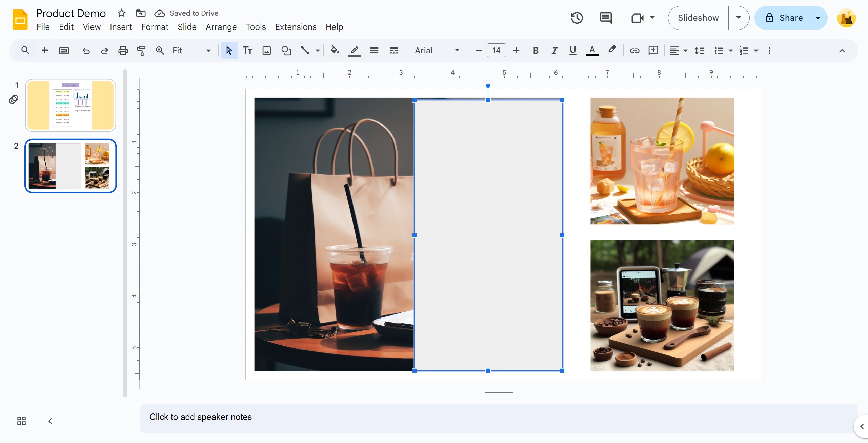Viewport: 868px width, 443px height.
Task: Expand bulleted list options arrow
Action: click(x=731, y=51)
